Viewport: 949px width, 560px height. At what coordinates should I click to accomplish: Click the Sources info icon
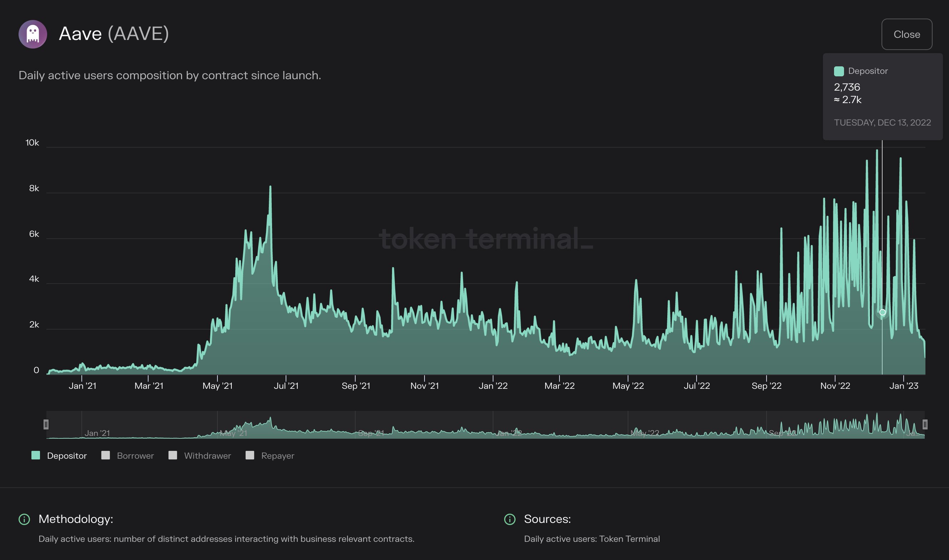click(510, 519)
